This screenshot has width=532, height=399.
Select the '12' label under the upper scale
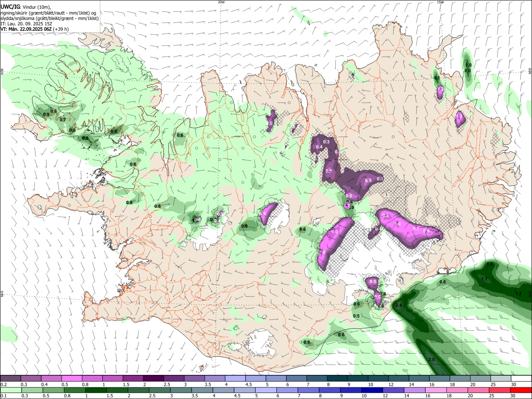tap(391, 384)
